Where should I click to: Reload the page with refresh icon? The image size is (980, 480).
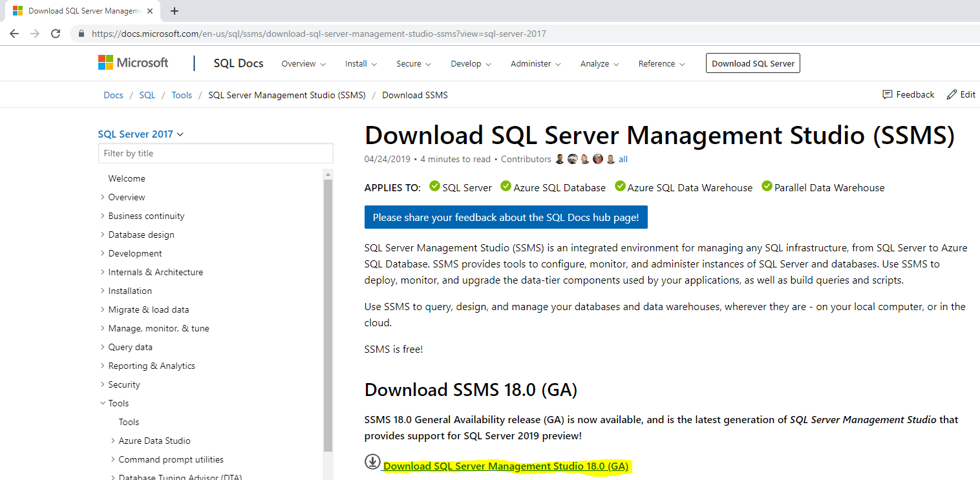coord(56,34)
